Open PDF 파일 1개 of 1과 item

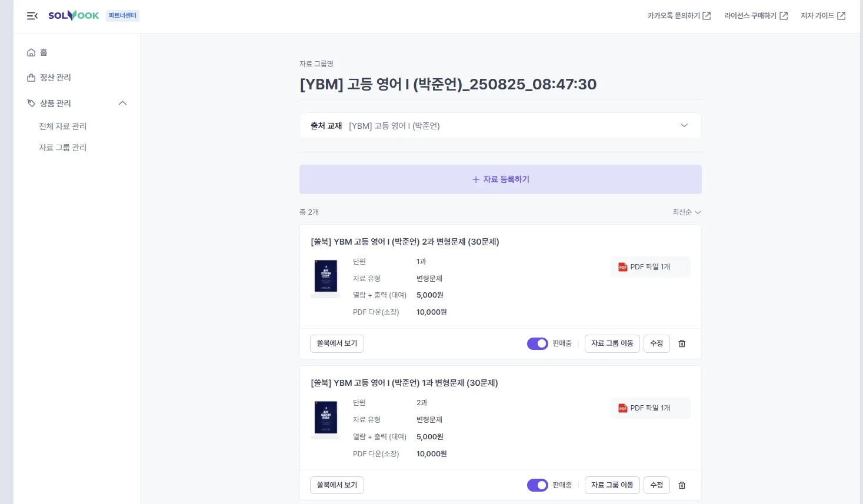[651, 408]
